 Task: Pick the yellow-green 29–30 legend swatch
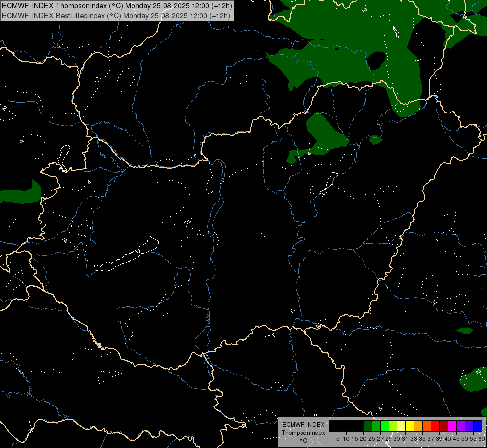[x=393, y=426]
